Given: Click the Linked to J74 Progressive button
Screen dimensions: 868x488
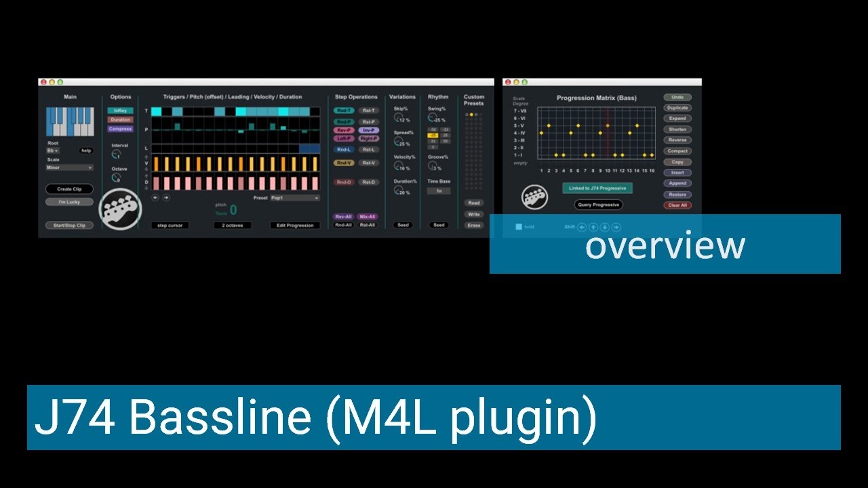Looking at the screenshot, I should tap(597, 188).
